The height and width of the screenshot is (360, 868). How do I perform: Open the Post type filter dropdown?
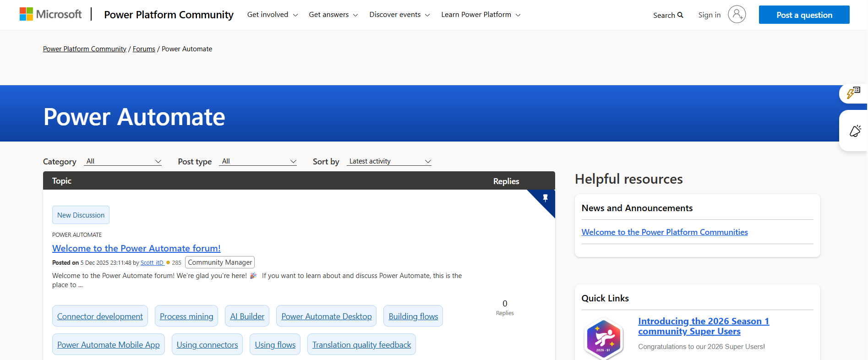click(x=258, y=161)
